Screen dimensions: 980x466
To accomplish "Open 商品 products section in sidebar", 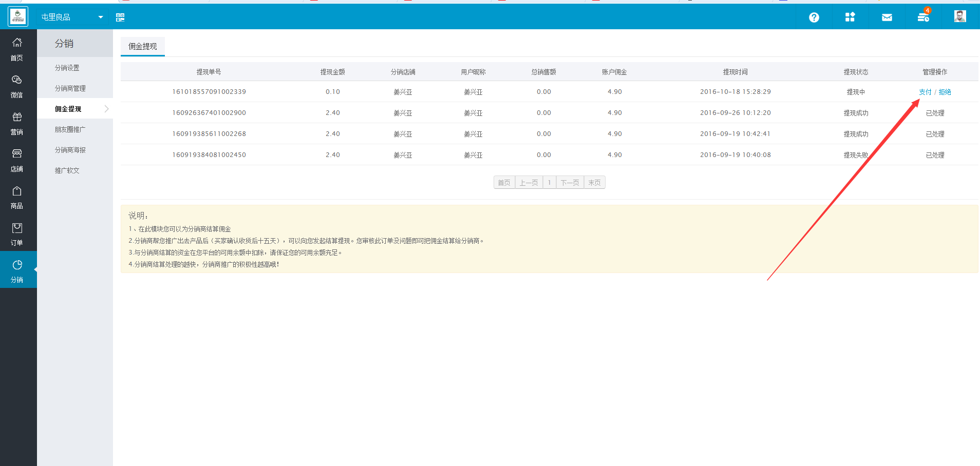I will [17, 197].
